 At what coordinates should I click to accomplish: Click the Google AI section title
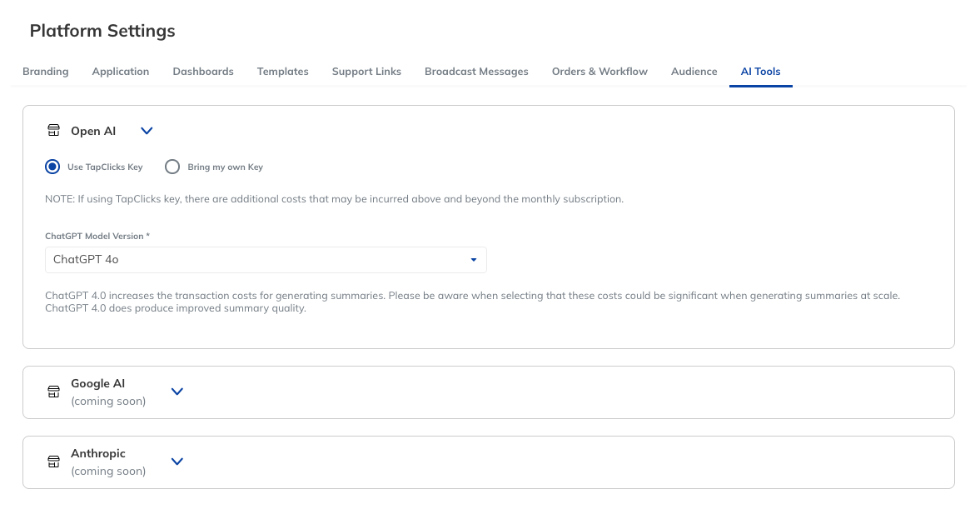coord(98,383)
